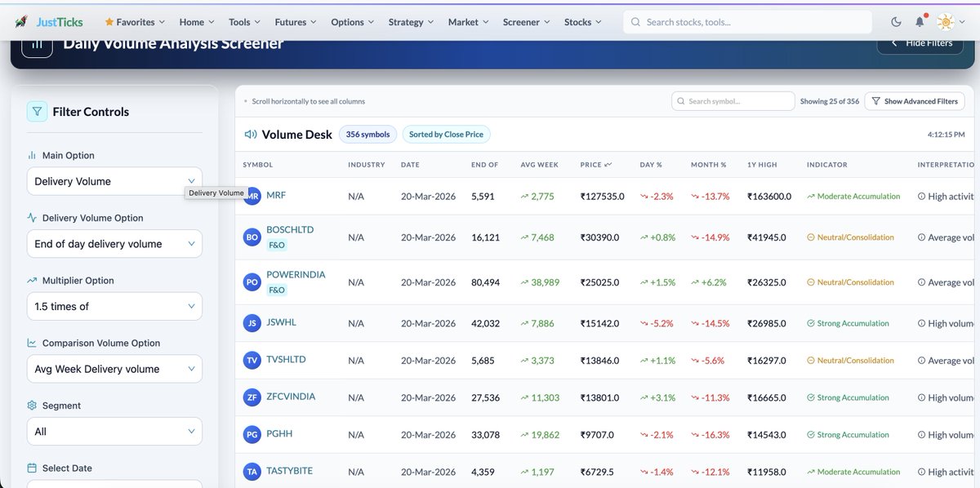Viewport: 980px width, 488px height.
Task: Sort by the DAY % column header
Action: (651, 165)
